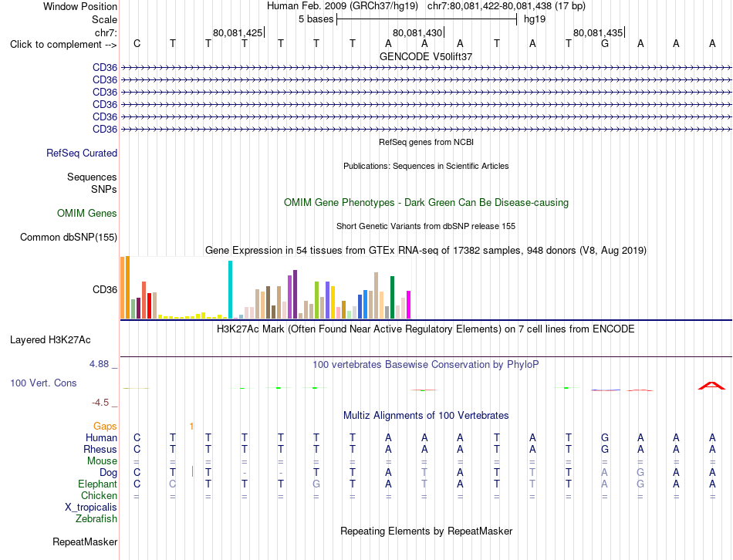Click the 'Click to complement' label
This screenshot has width=733, height=560.
63,45
